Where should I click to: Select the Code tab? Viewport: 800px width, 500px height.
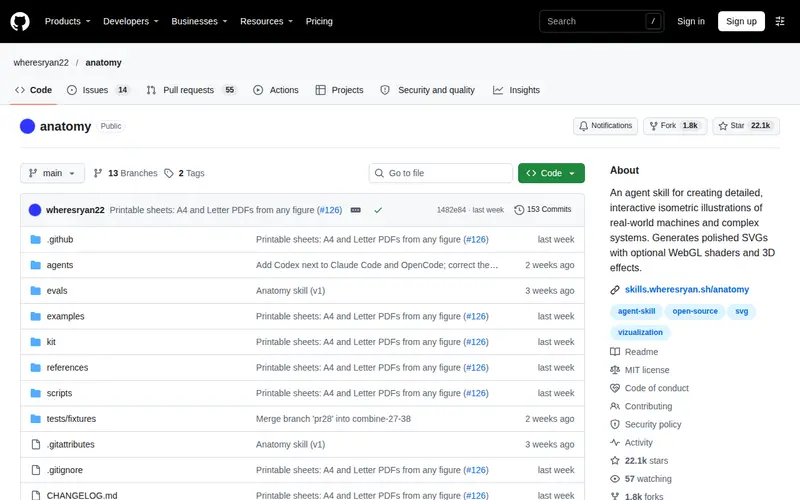34,90
